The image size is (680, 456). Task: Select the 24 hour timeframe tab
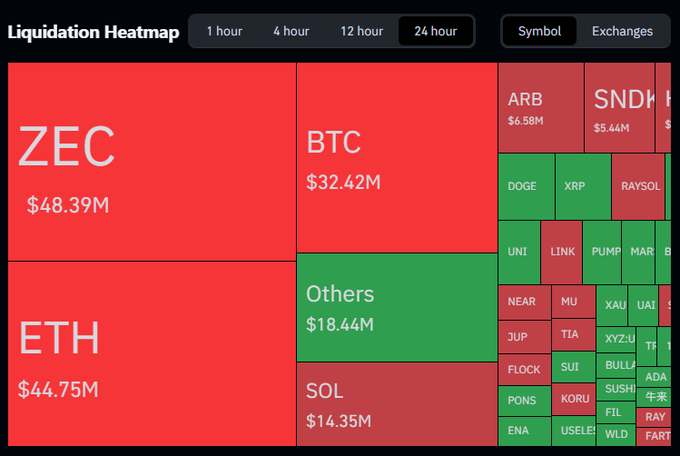[x=435, y=31]
